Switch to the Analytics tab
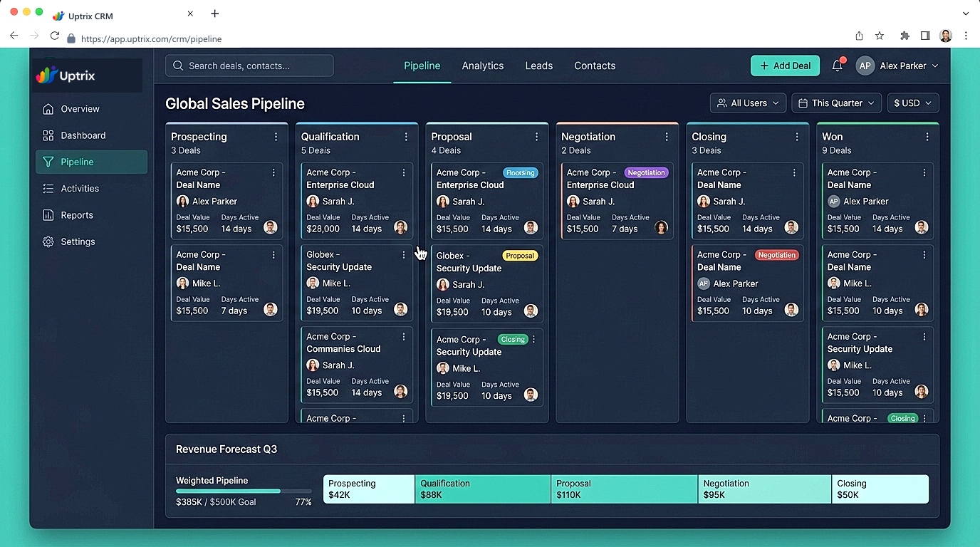Image resolution: width=980 pixels, height=547 pixels. (x=483, y=66)
